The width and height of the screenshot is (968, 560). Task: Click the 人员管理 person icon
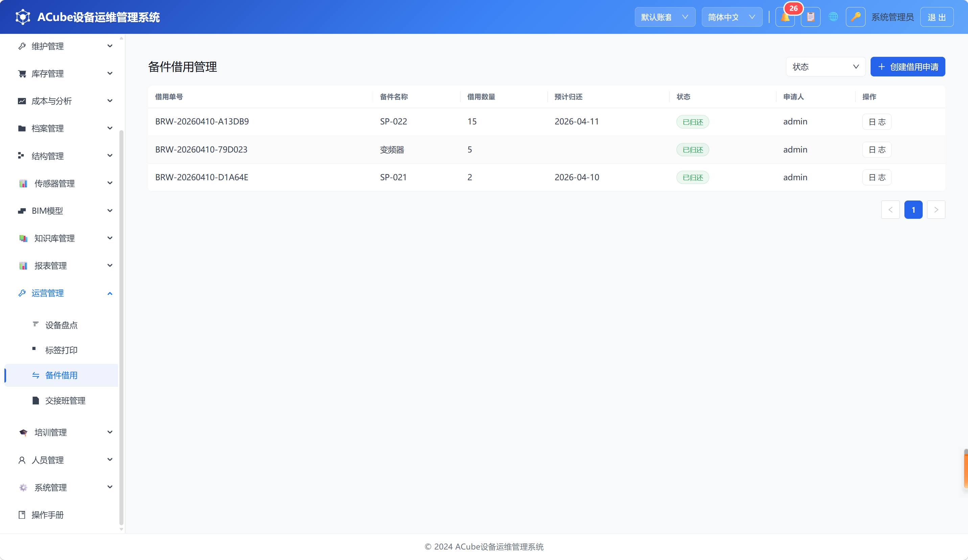point(22,460)
